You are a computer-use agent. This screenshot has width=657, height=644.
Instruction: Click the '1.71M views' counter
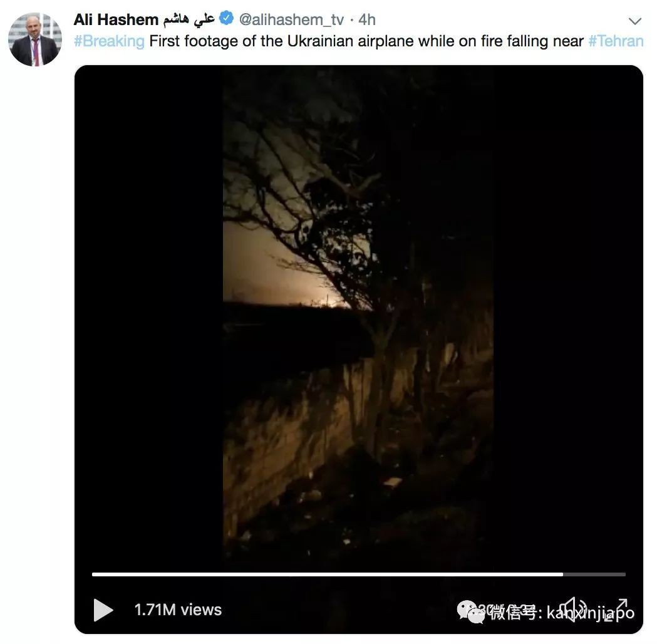tap(178, 610)
